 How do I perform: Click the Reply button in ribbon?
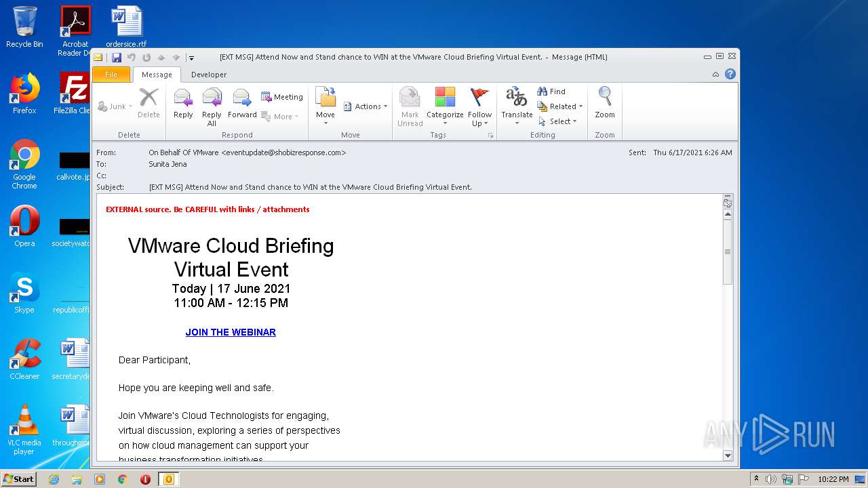[183, 104]
